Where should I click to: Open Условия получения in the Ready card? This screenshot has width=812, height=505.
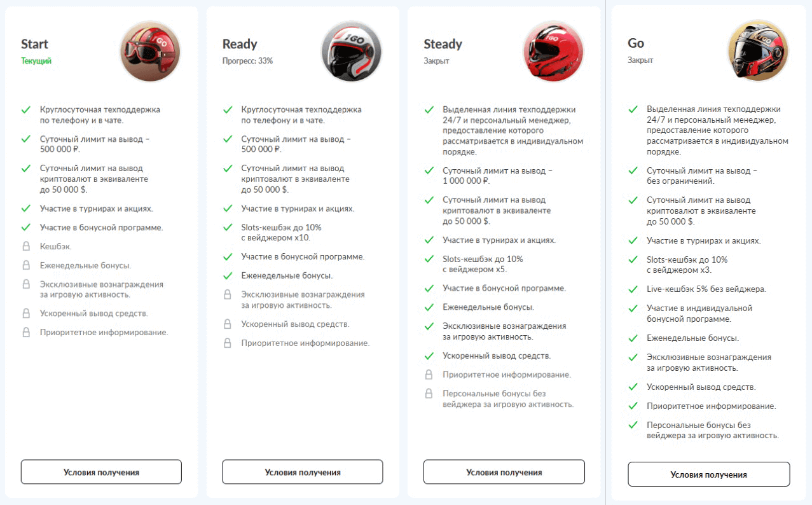coord(303,472)
